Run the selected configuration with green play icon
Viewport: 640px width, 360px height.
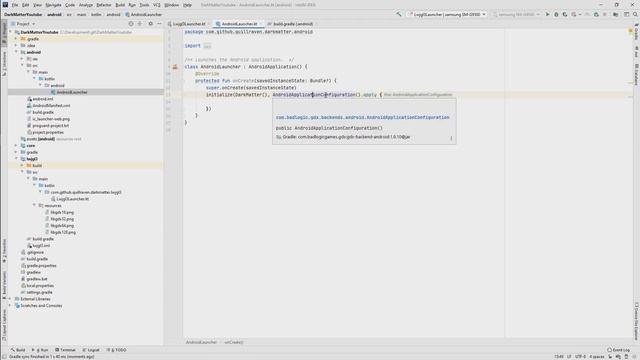tap(547, 14)
